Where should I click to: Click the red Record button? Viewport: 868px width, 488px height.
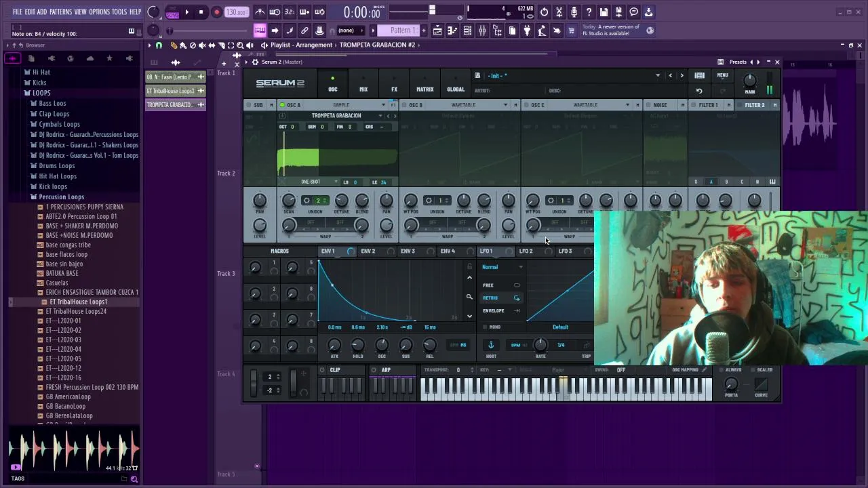(x=216, y=12)
